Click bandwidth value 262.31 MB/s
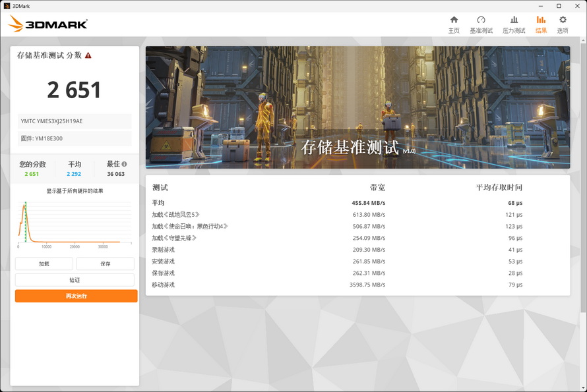The height and width of the screenshot is (392, 587). pos(369,273)
